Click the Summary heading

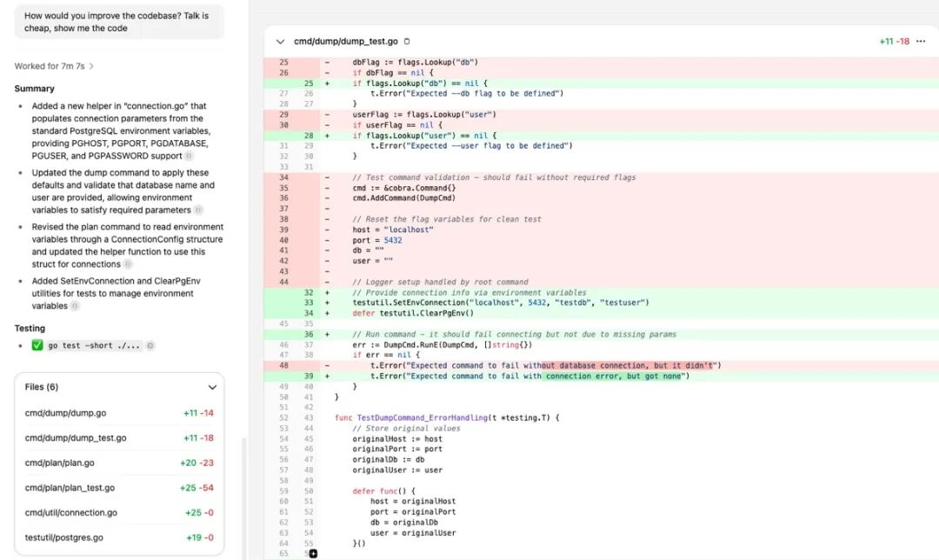[x=34, y=89]
